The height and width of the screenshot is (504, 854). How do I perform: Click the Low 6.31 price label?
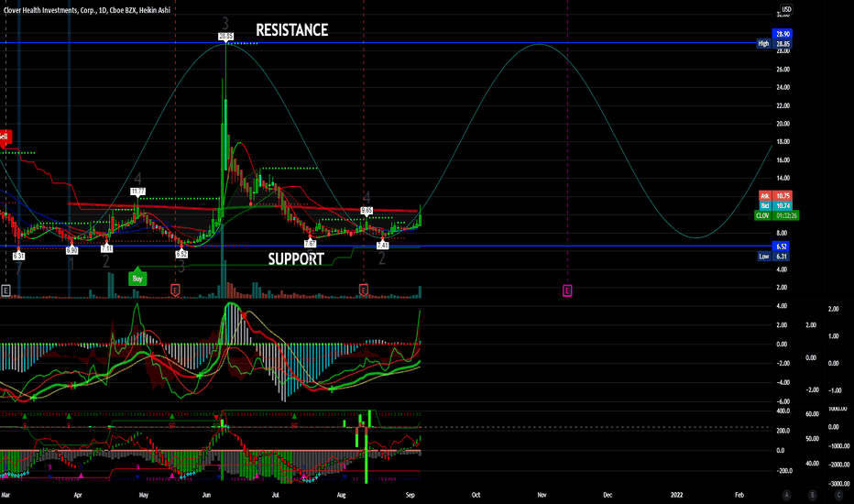[774, 256]
